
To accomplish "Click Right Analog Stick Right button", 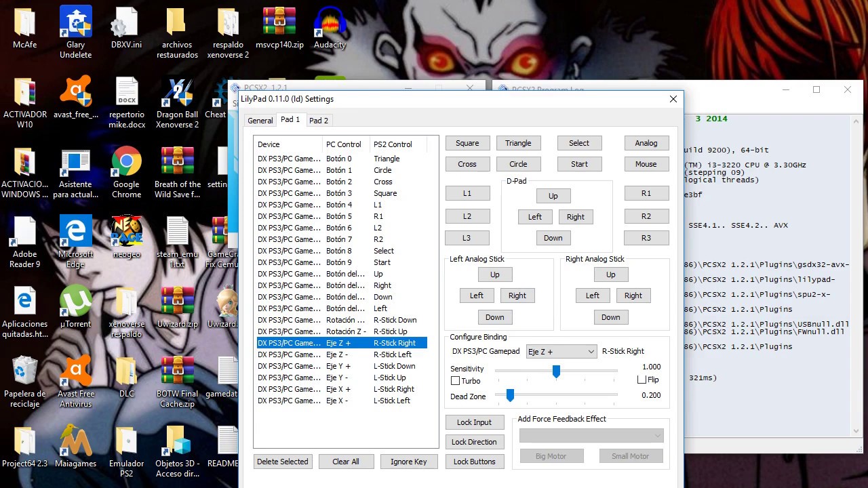I will [x=633, y=296].
